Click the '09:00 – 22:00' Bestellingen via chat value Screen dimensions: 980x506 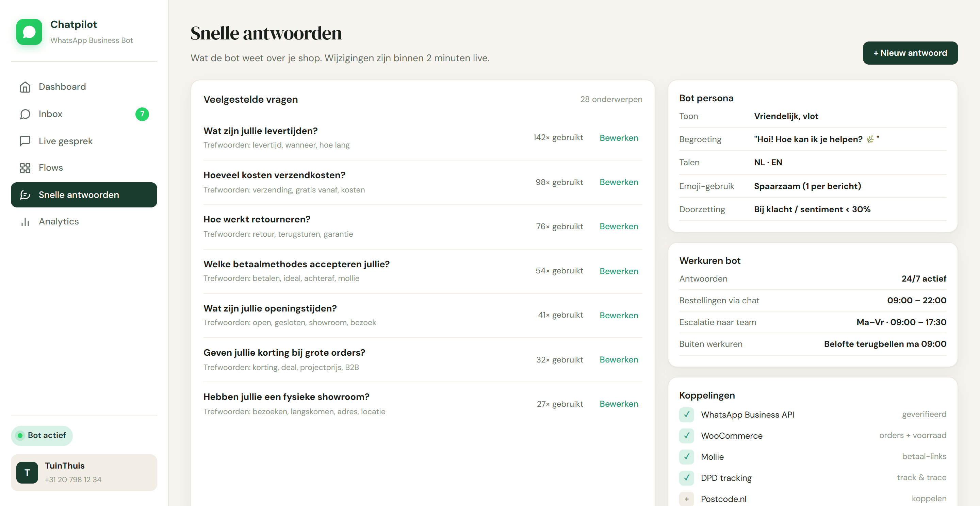916,300
